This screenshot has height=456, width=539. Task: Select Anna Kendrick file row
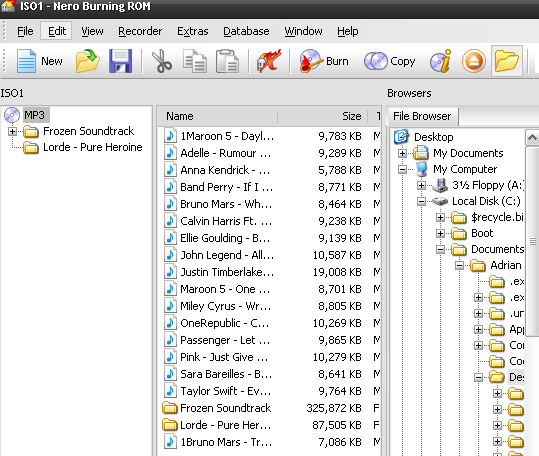(x=269, y=170)
